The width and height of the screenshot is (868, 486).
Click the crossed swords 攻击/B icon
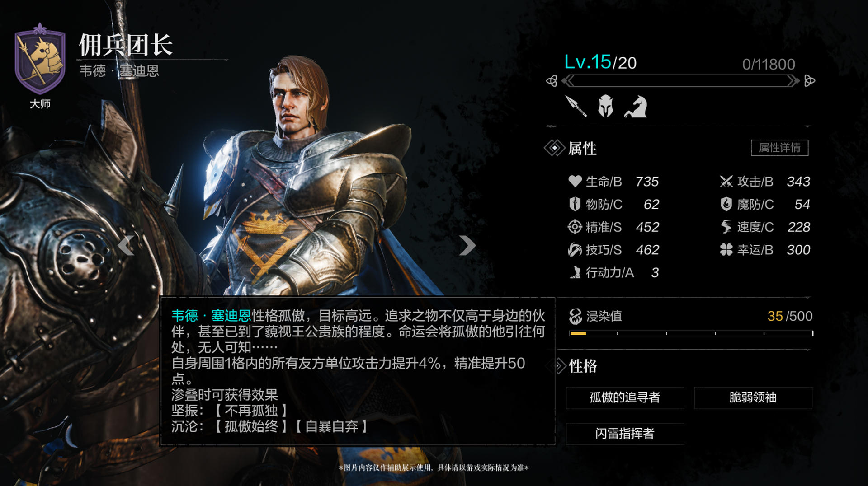(x=726, y=182)
